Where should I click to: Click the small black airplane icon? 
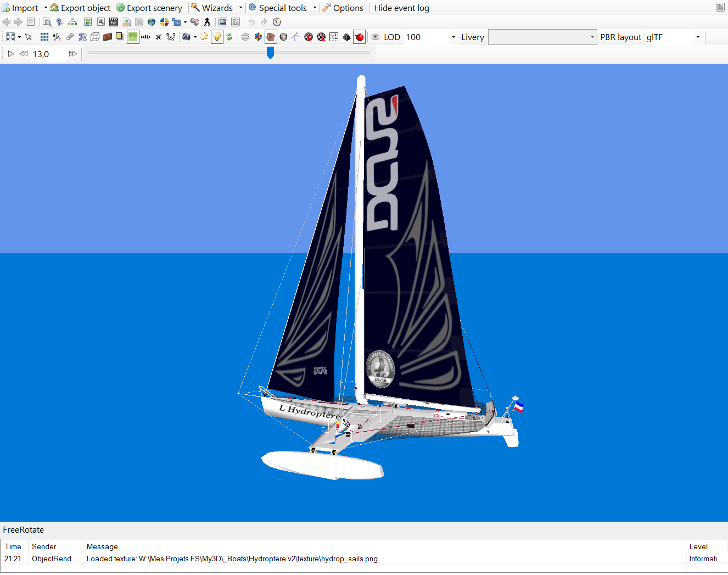tap(158, 37)
